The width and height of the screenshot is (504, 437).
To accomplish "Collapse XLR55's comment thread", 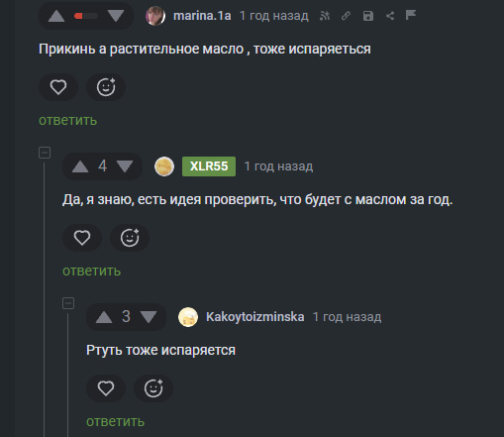I will point(45,153).
